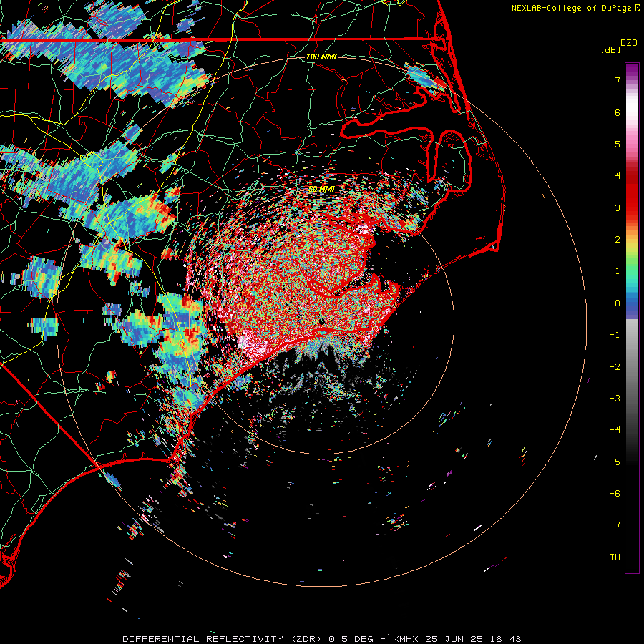
Task: Click the 25 JUN 25 18:48 timestamp
Action: 473,639
